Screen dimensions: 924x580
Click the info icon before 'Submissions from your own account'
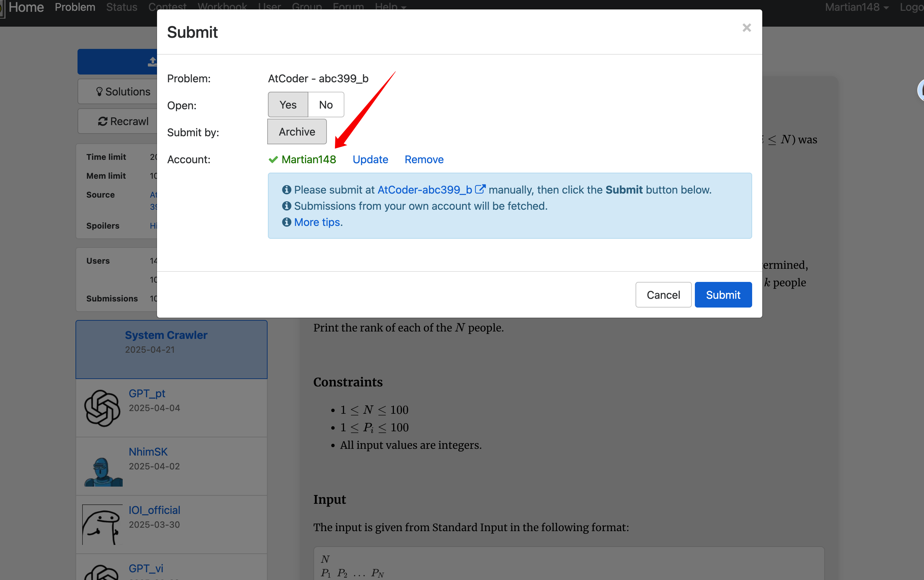[287, 206]
